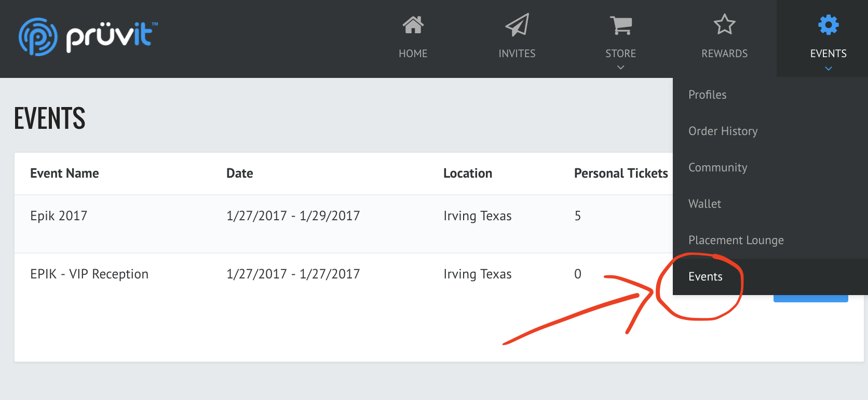868x400 pixels.
Task: Click the Store shopping cart icon
Action: click(x=620, y=25)
